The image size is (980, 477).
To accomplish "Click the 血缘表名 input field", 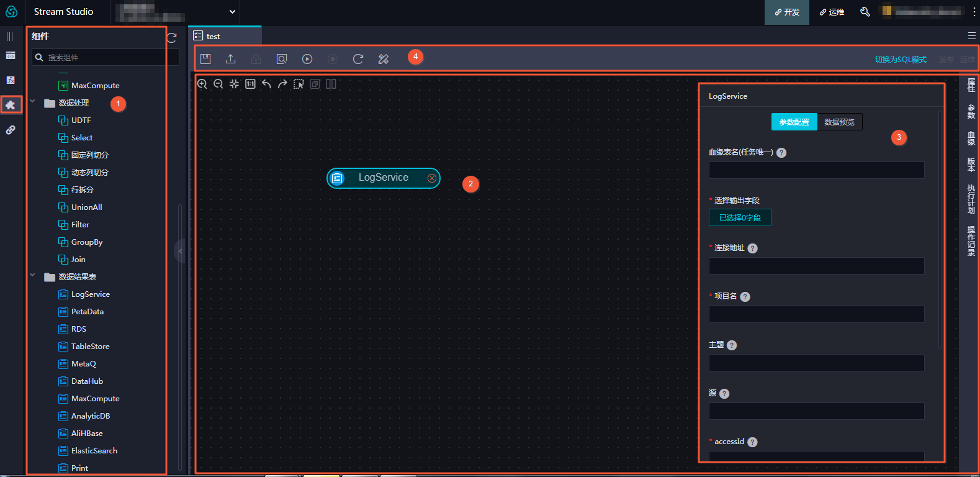I will pos(816,170).
